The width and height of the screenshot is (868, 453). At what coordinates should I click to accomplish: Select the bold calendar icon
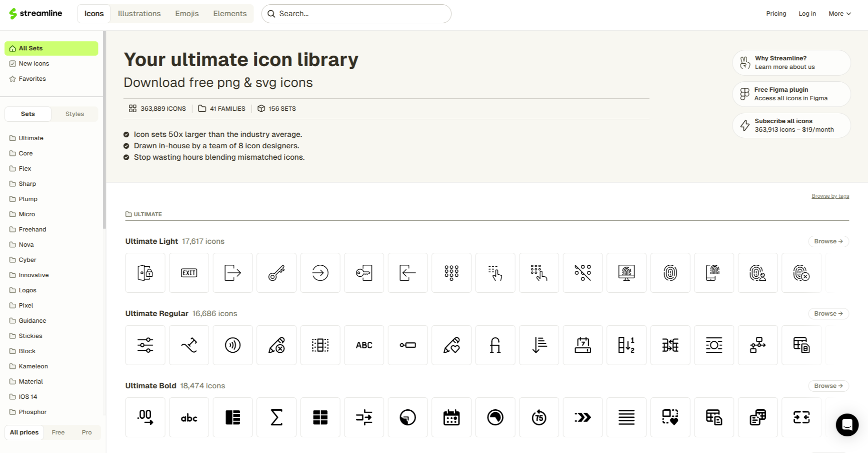(x=451, y=417)
